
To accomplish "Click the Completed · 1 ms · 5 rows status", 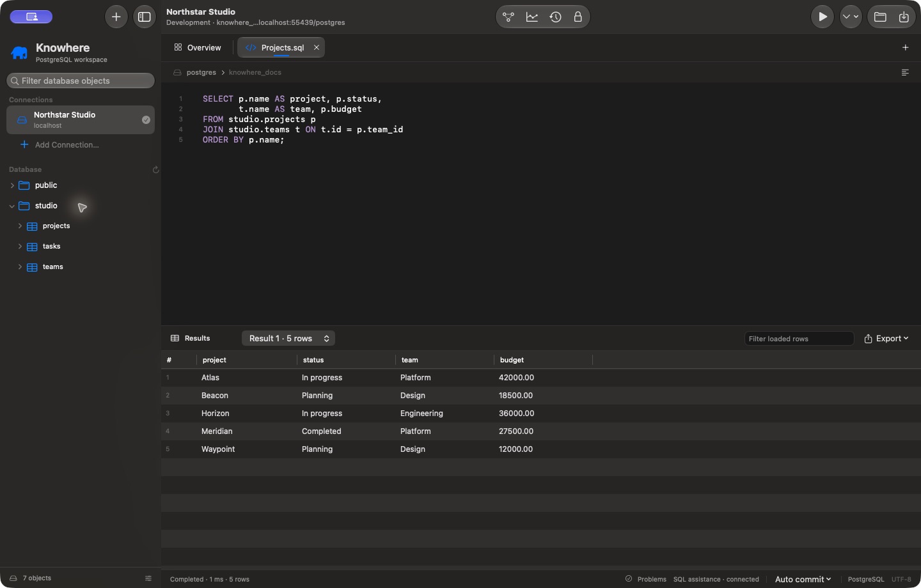I will pyautogui.click(x=210, y=579).
